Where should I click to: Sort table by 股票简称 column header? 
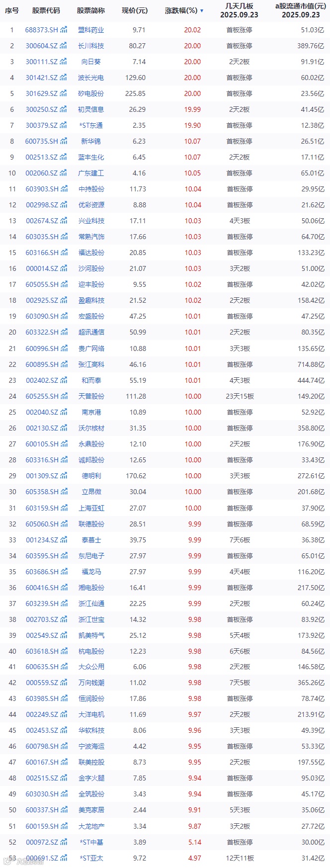91,10
